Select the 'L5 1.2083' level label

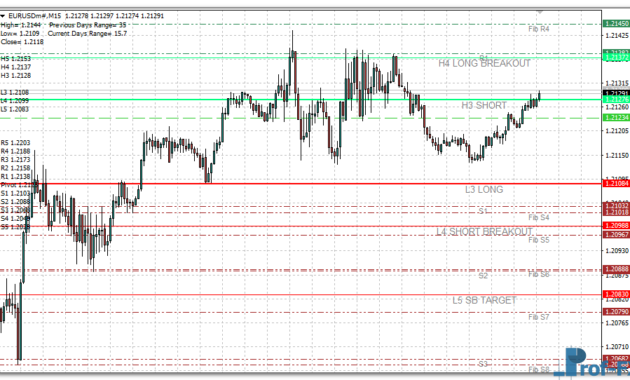[x=15, y=109]
